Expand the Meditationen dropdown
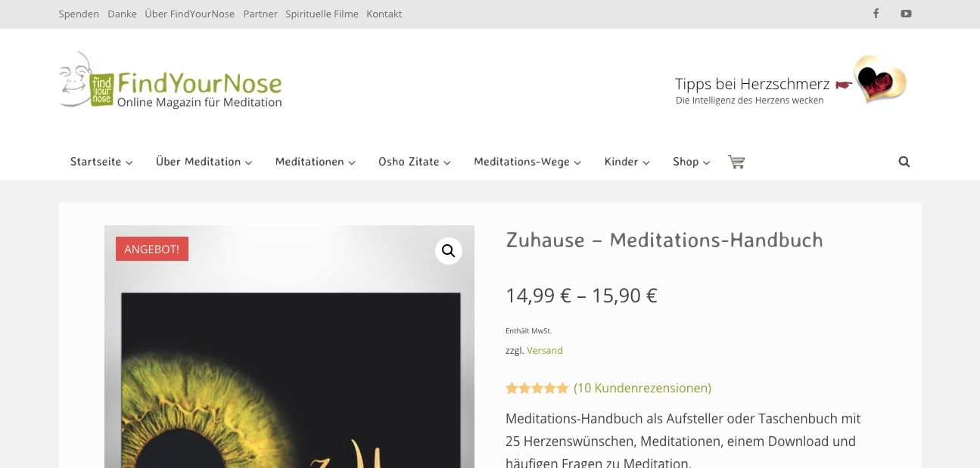This screenshot has height=468, width=980. tap(315, 162)
